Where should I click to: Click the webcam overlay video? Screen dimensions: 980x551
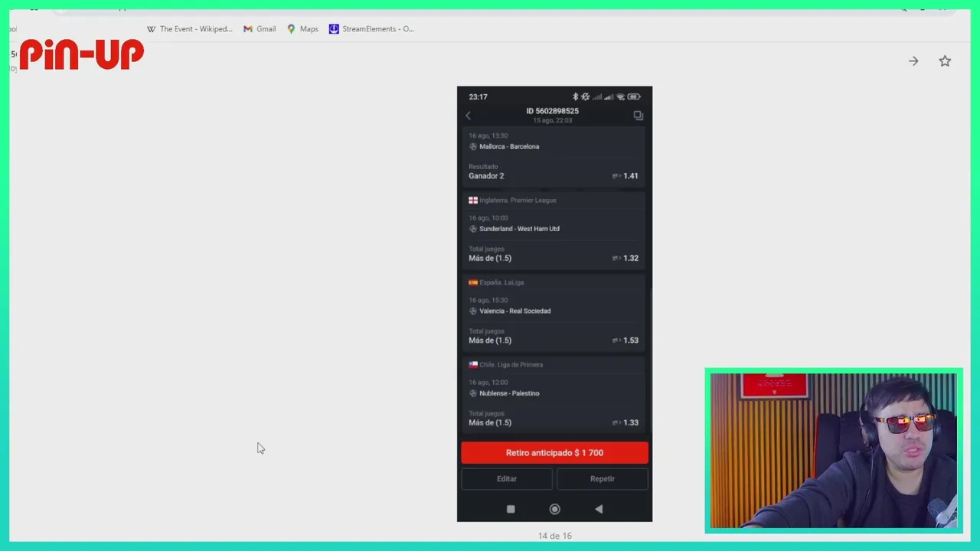click(x=834, y=451)
